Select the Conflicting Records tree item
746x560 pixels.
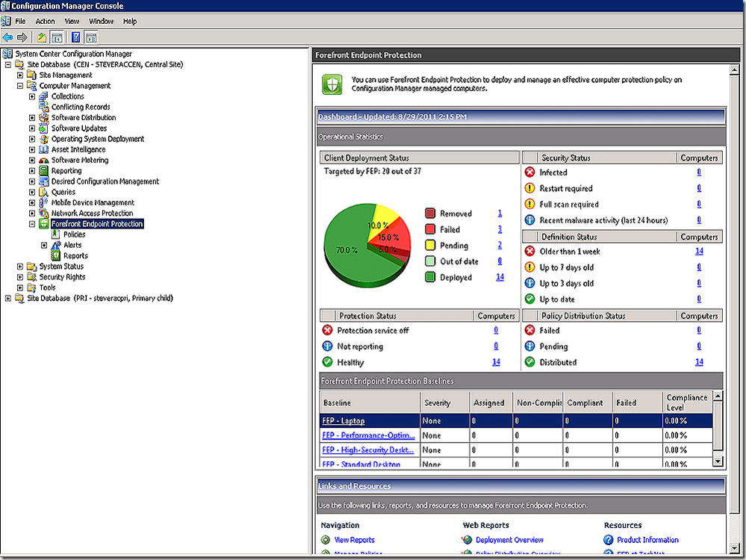point(81,107)
